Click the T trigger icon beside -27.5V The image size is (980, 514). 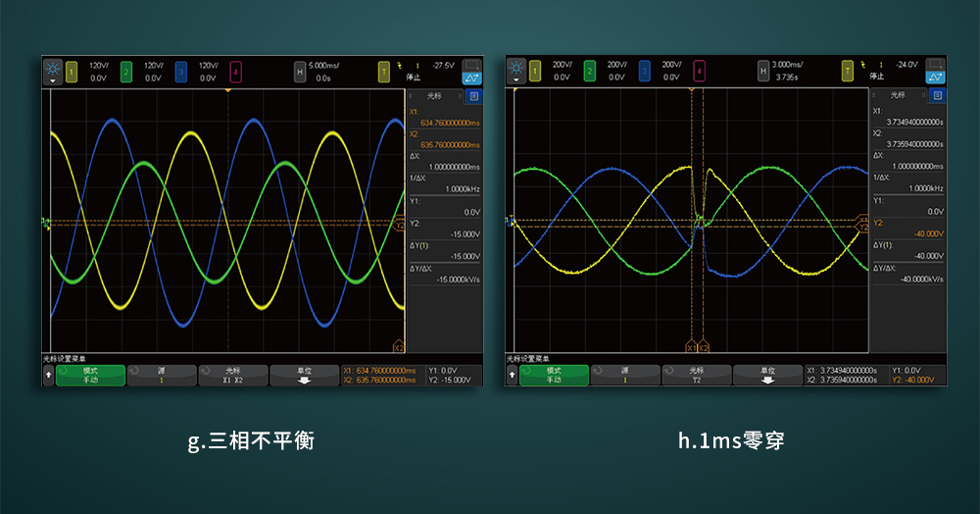pyautogui.click(x=384, y=71)
